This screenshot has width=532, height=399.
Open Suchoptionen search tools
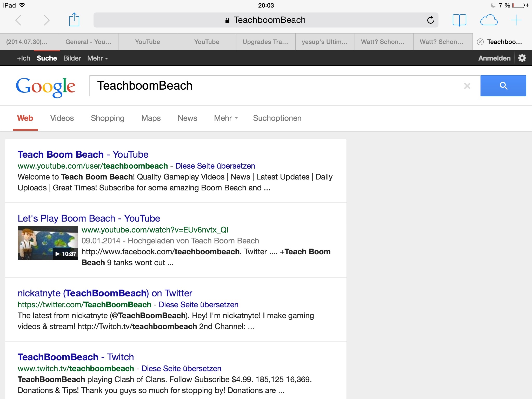[277, 118]
